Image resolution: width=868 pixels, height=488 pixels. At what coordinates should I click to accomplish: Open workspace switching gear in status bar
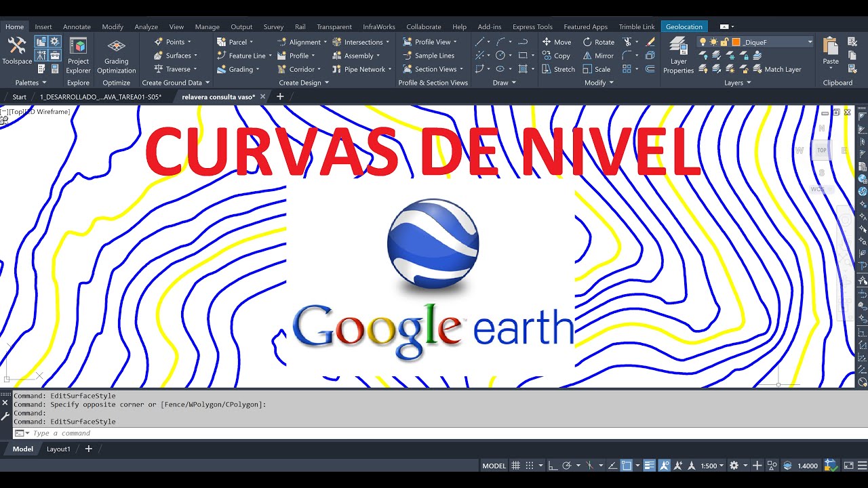point(734,466)
